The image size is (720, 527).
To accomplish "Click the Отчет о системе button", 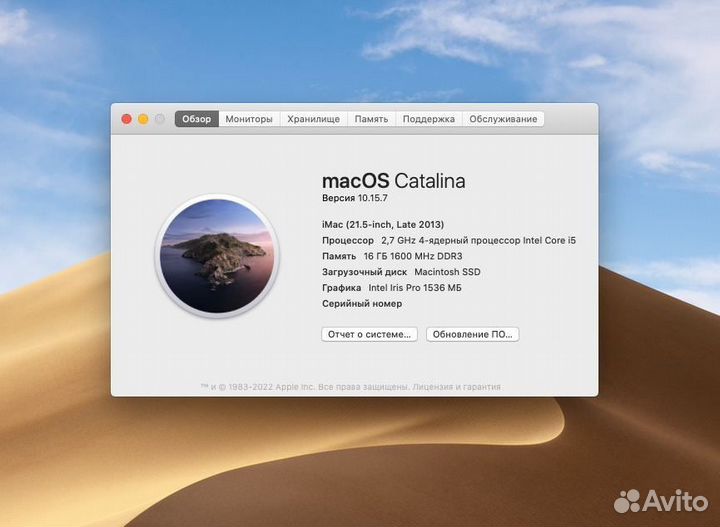I will [x=369, y=334].
